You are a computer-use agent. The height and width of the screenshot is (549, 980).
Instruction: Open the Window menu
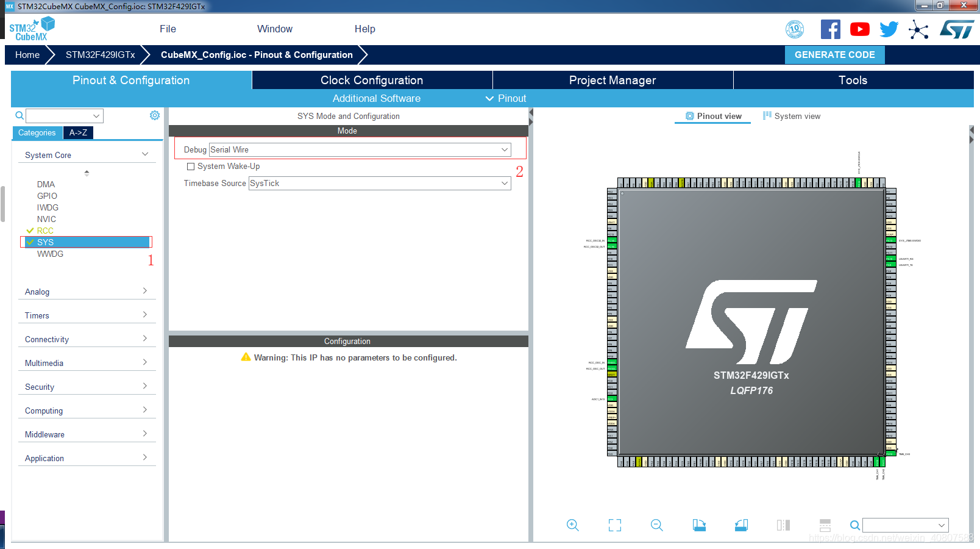[x=275, y=29]
